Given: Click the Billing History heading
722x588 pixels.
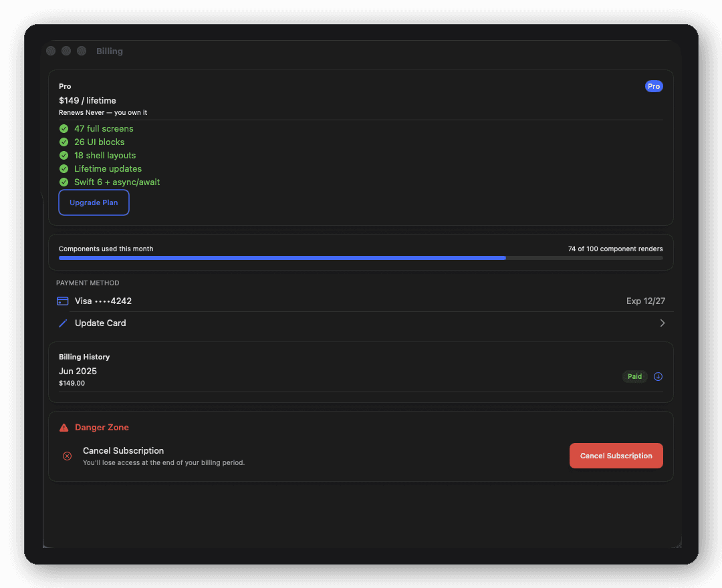Looking at the screenshot, I should [x=84, y=357].
